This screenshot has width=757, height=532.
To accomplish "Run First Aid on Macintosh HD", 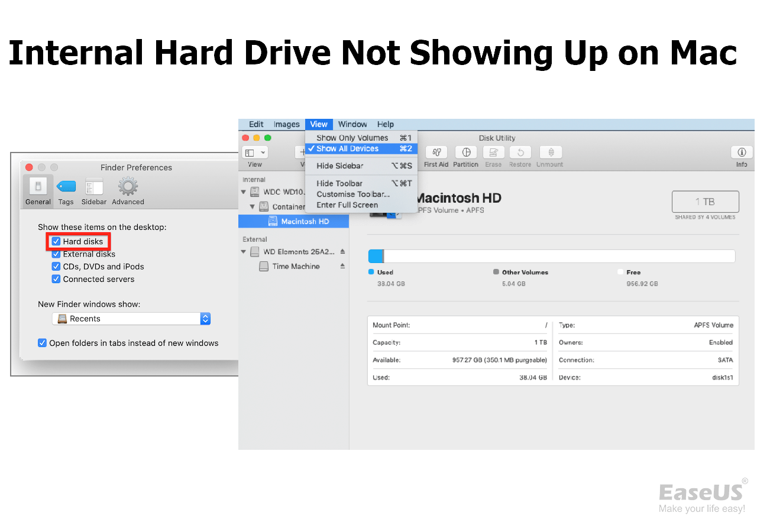I will (436, 155).
